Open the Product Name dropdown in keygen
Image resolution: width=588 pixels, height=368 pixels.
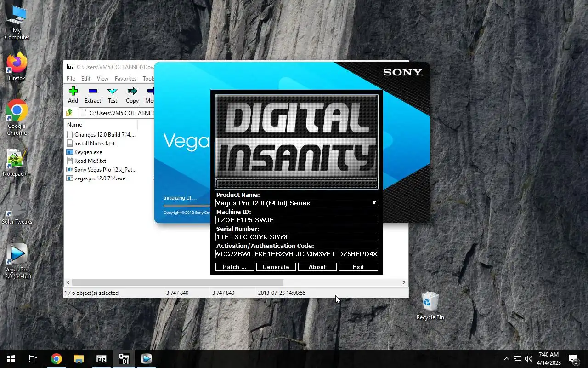click(x=297, y=203)
